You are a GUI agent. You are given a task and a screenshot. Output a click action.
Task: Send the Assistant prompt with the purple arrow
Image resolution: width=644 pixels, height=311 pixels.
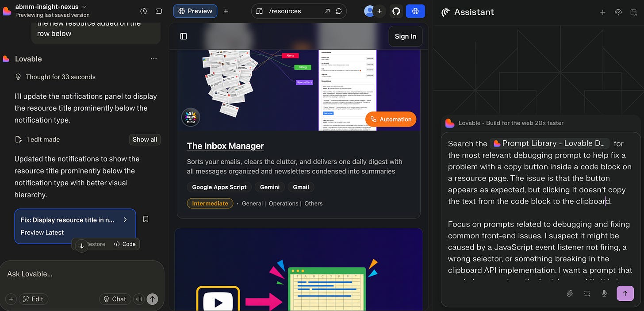click(625, 293)
